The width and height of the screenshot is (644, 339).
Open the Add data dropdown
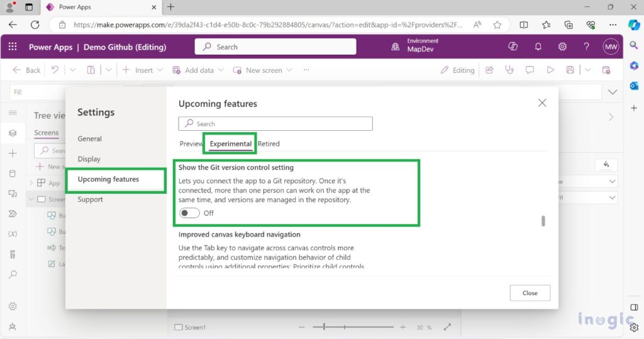[x=198, y=70]
